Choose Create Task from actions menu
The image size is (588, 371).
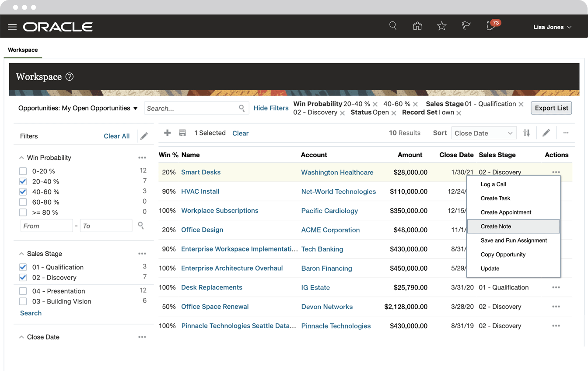pyautogui.click(x=514, y=198)
